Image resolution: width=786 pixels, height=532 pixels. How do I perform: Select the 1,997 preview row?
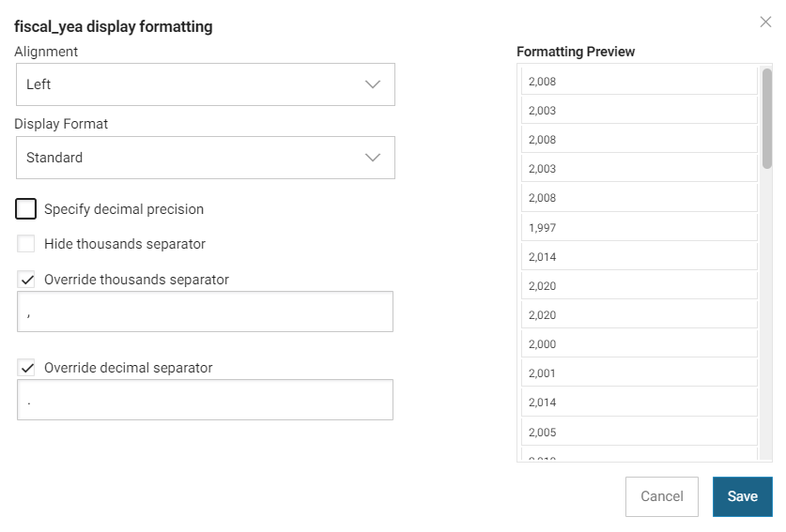640,227
